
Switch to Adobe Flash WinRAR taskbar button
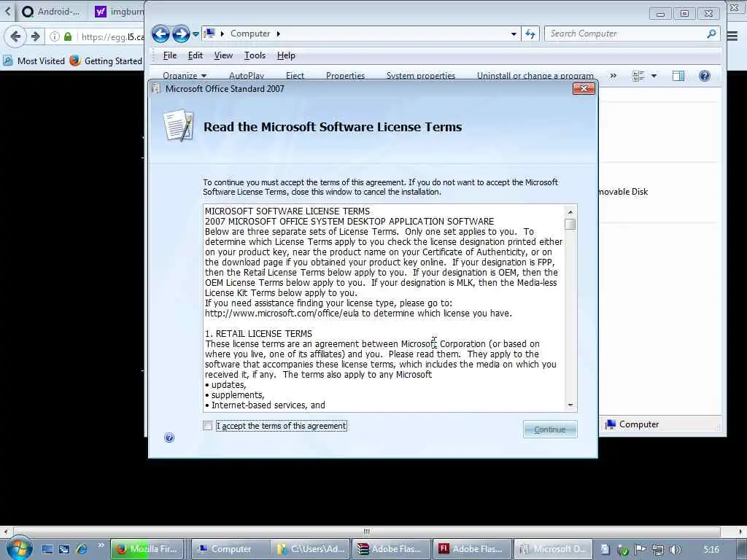tap(391, 549)
